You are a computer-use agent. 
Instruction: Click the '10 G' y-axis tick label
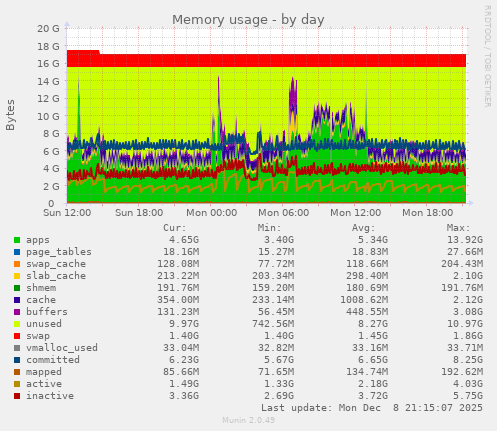click(48, 116)
